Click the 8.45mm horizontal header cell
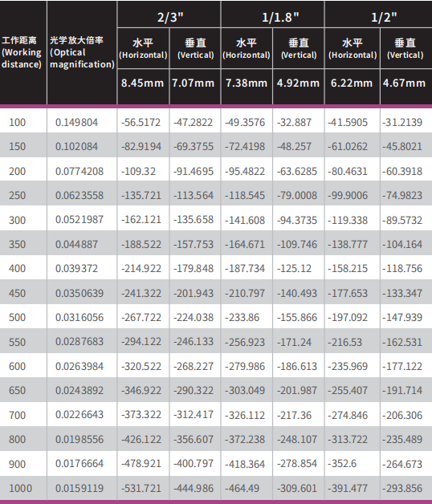Viewport: 432px width, 504px height. tap(143, 83)
